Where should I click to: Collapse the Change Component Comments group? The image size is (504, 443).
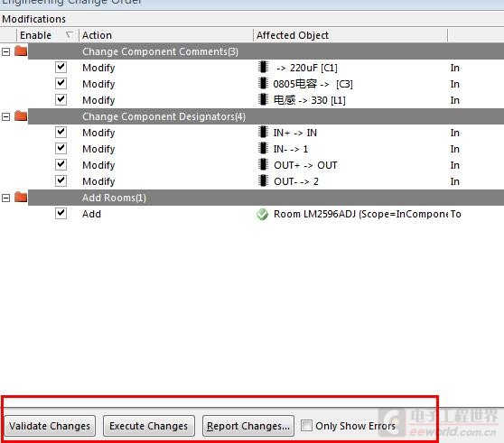click(5, 51)
